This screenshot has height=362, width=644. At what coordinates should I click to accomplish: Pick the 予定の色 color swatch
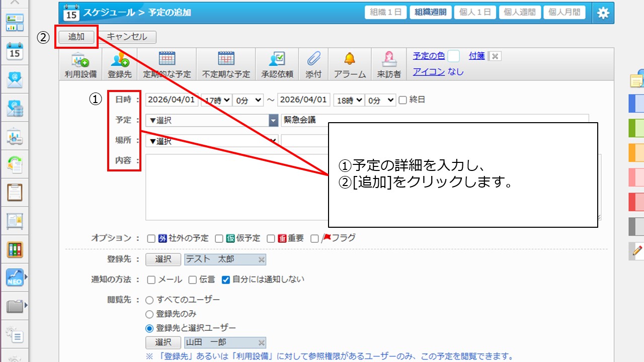453,56
